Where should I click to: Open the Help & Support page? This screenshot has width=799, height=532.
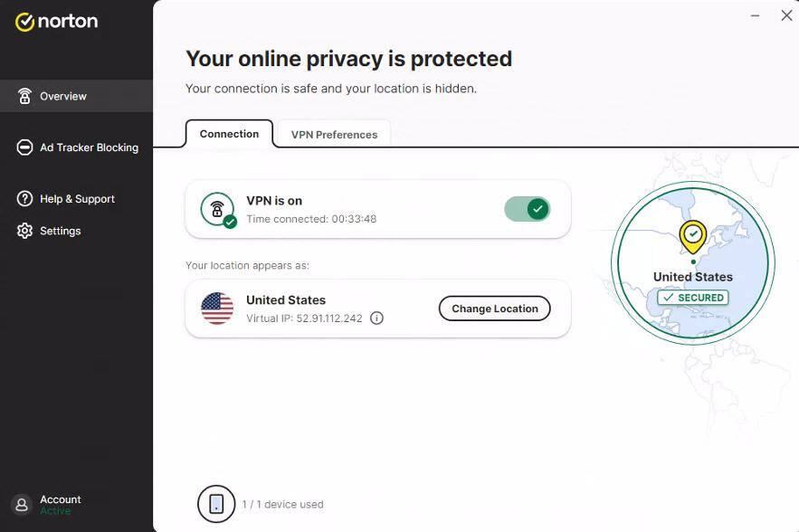tap(77, 199)
